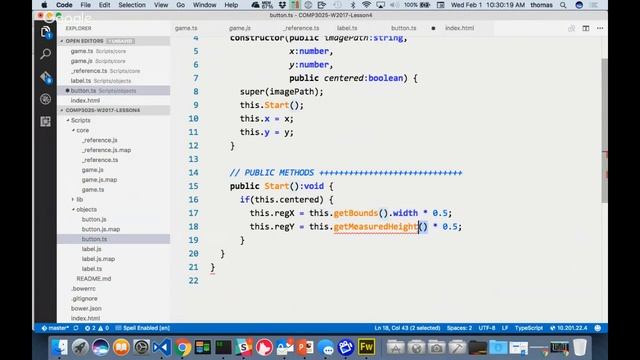This screenshot has height=360, width=640.
Task: Open the Explorer view in the activity bar
Action: (x=45, y=32)
